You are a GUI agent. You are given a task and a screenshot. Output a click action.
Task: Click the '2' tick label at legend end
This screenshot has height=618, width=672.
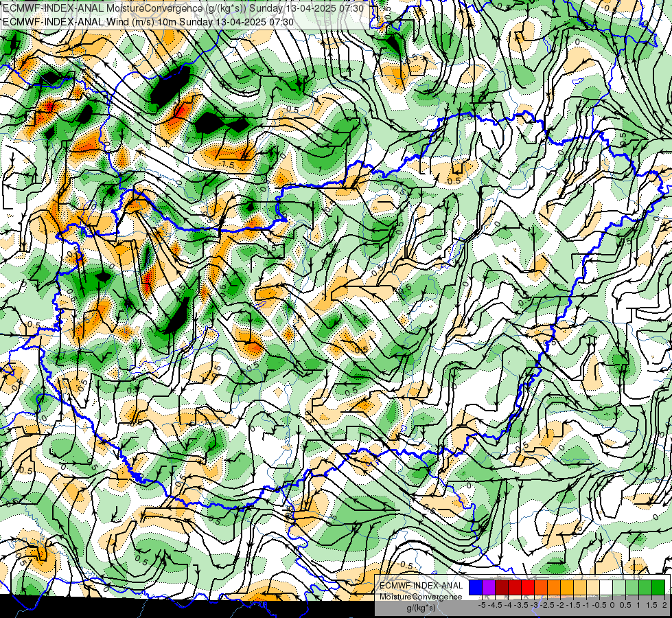664,605
